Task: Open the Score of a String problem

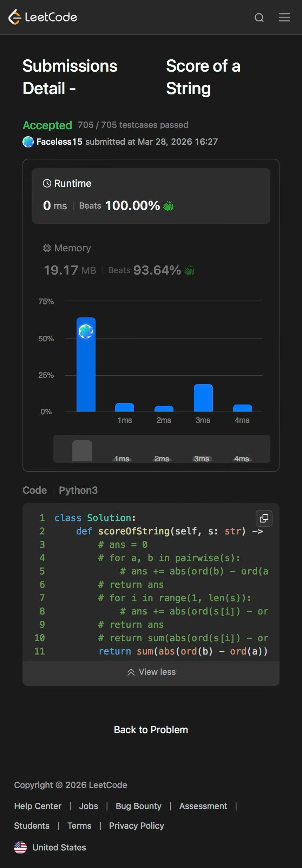Action: point(203,77)
